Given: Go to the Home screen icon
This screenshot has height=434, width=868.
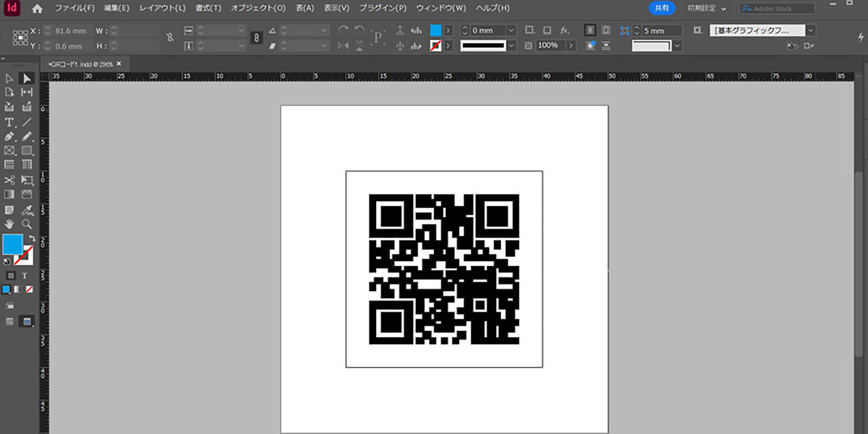Looking at the screenshot, I should click(x=37, y=9).
